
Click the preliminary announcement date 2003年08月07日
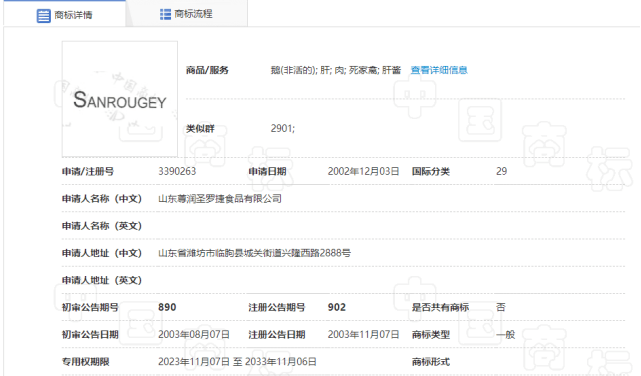(194, 334)
